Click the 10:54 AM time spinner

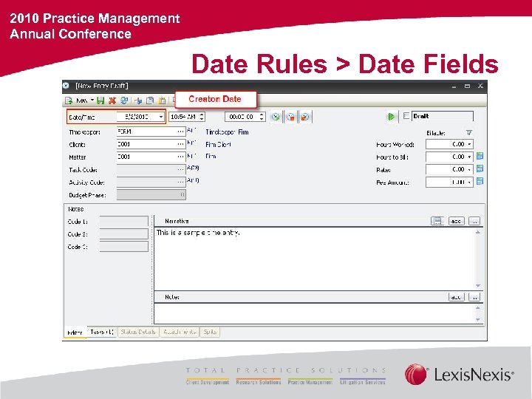pyautogui.click(x=202, y=117)
